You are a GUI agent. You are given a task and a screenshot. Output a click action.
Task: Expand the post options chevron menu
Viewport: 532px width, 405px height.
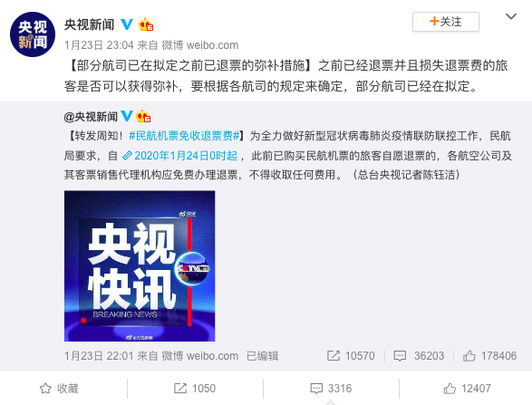(x=511, y=16)
